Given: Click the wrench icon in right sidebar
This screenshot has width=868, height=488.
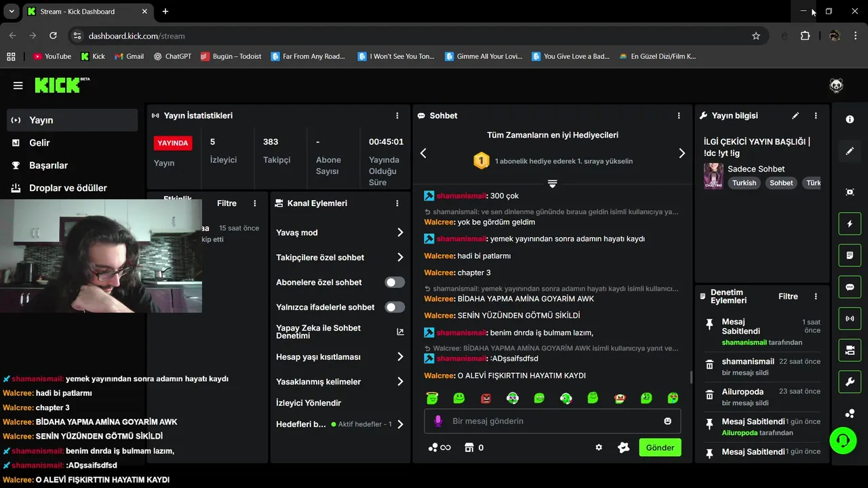Looking at the screenshot, I should [x=850, y=382].
